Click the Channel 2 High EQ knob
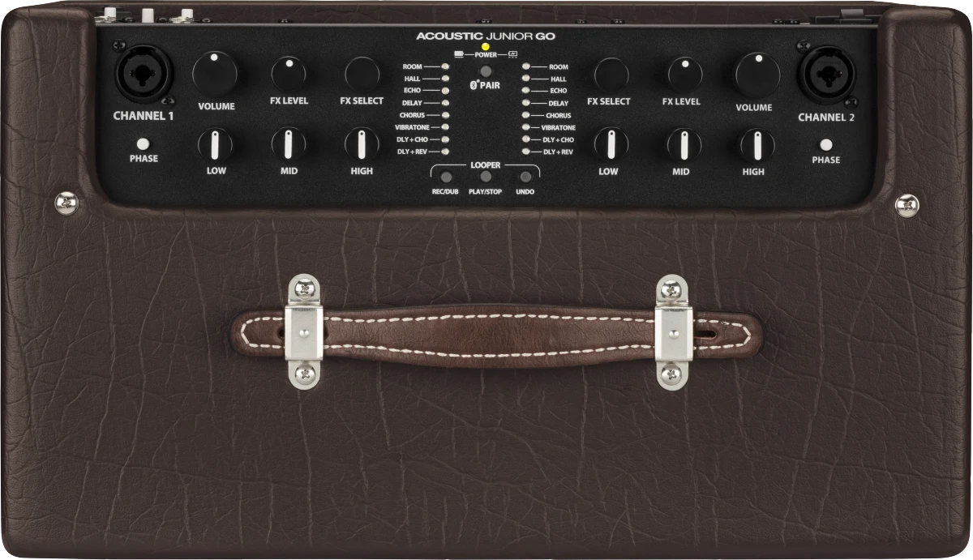Viewport: 973px width, 560px height. pos(757,145)
